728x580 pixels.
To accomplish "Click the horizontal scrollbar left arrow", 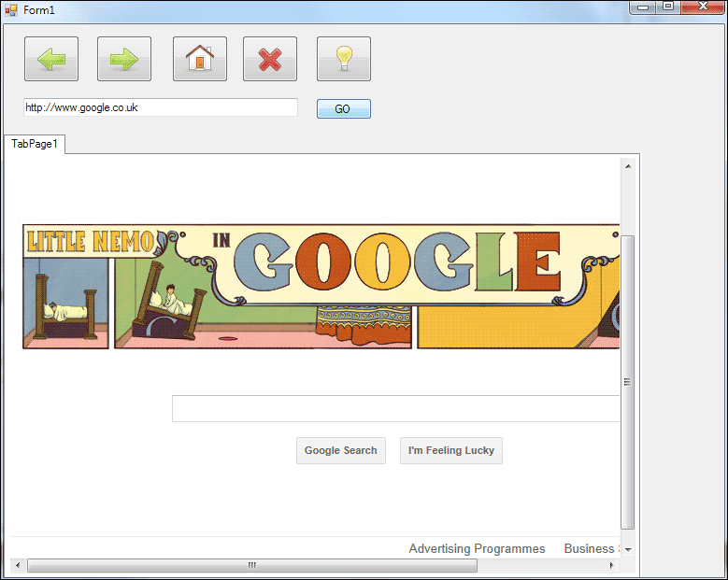I will pos(15,565).
